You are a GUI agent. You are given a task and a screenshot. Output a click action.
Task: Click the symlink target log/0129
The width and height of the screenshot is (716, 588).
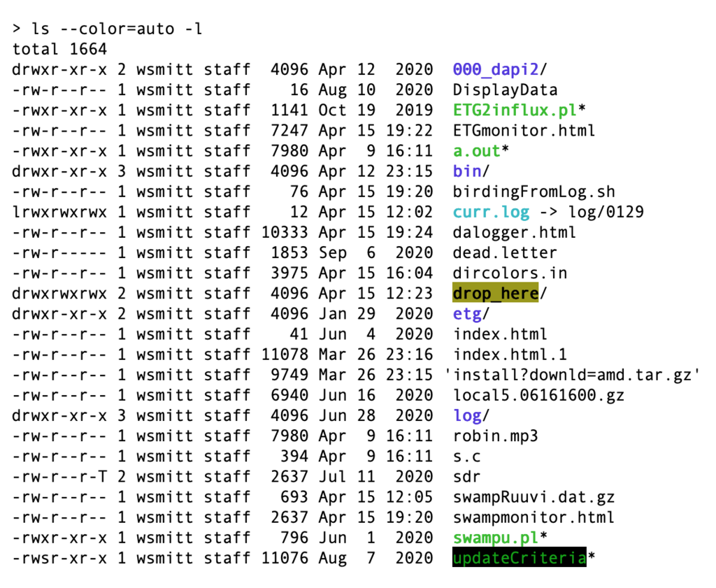(606, 212)
